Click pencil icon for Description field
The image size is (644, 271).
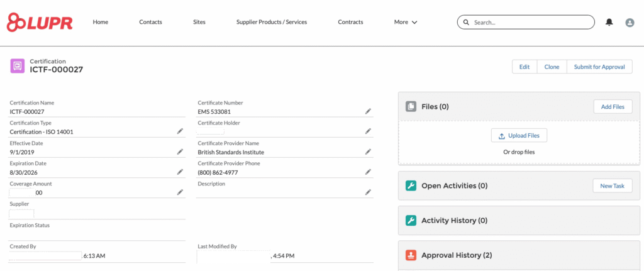tap(368, 192)
